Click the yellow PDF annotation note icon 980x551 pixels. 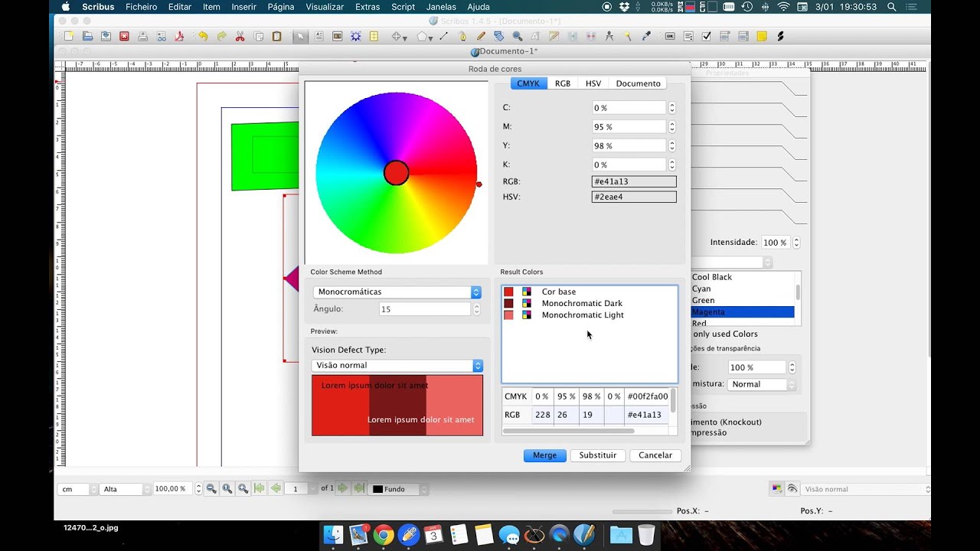762,36
